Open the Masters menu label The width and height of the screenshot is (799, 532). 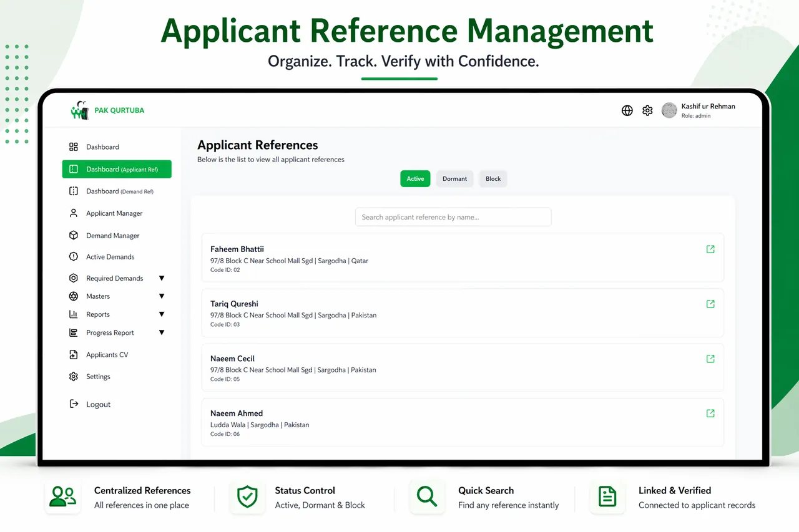click(98, 296)
